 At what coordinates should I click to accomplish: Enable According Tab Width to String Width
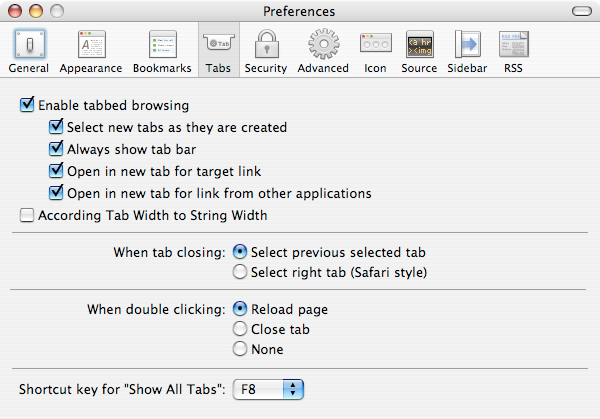27,215
